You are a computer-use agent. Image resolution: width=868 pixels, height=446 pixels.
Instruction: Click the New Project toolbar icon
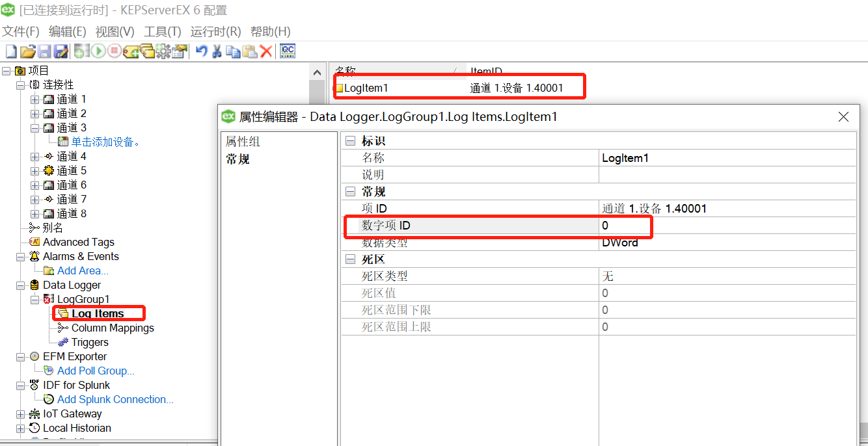coord(11,51)
